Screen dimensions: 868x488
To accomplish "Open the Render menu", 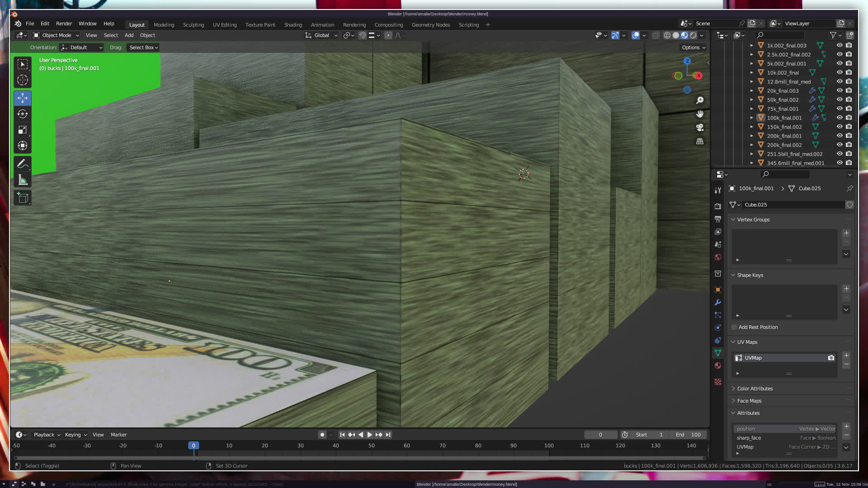I will point(64,23).
